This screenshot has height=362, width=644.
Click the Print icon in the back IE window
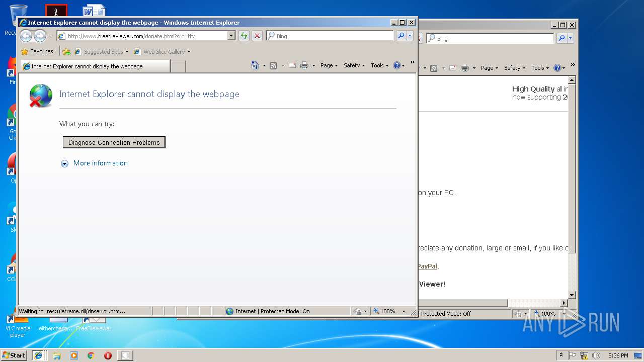point(465,68)
